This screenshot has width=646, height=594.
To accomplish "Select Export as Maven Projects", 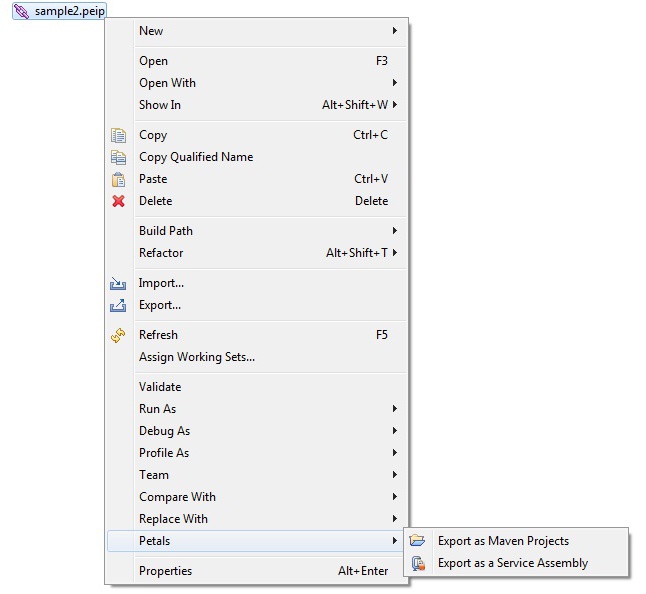I will tap(503, 541).
